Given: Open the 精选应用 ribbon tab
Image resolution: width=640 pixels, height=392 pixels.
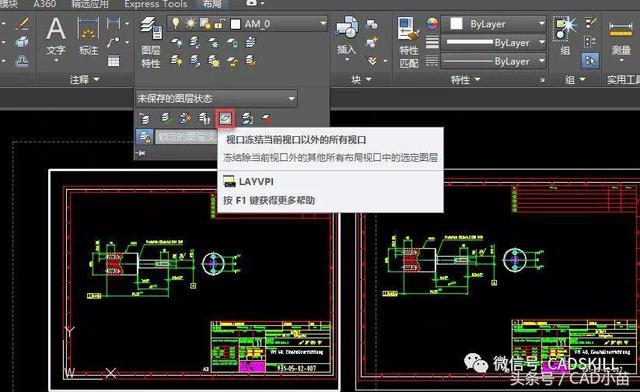Looking at the screenshot, I should [90, 4].
